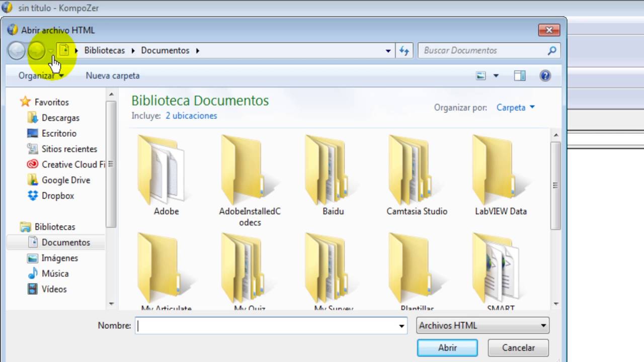Open the recent locations arrow beside Forward
This screenshot has width=644, height=362.
(50, 51)
